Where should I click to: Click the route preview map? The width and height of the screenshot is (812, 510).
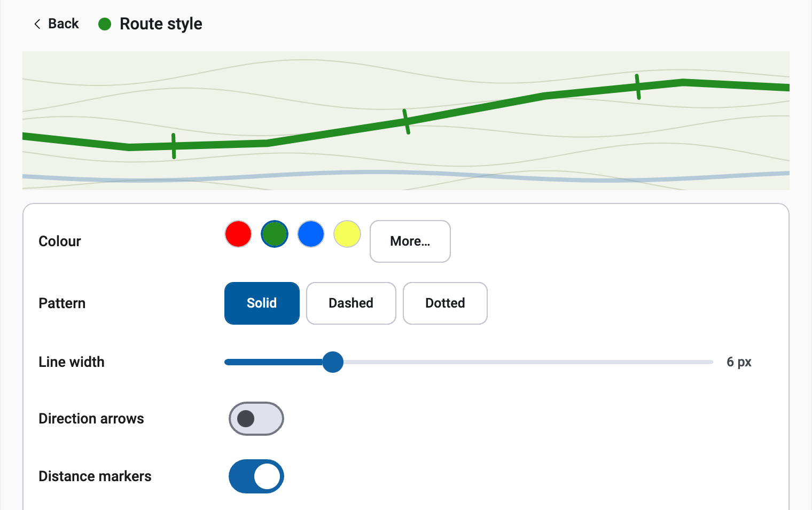pos(406,121)
